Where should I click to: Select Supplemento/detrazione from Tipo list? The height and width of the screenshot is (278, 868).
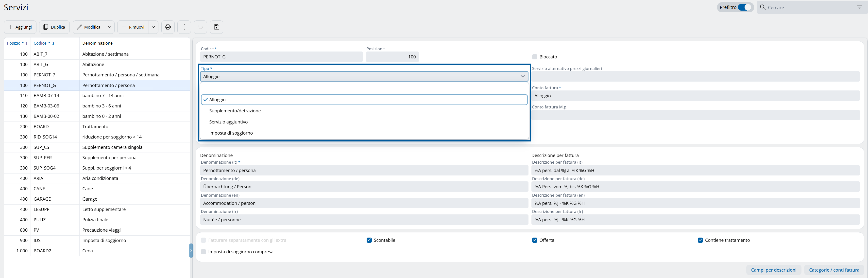[235, 111]
